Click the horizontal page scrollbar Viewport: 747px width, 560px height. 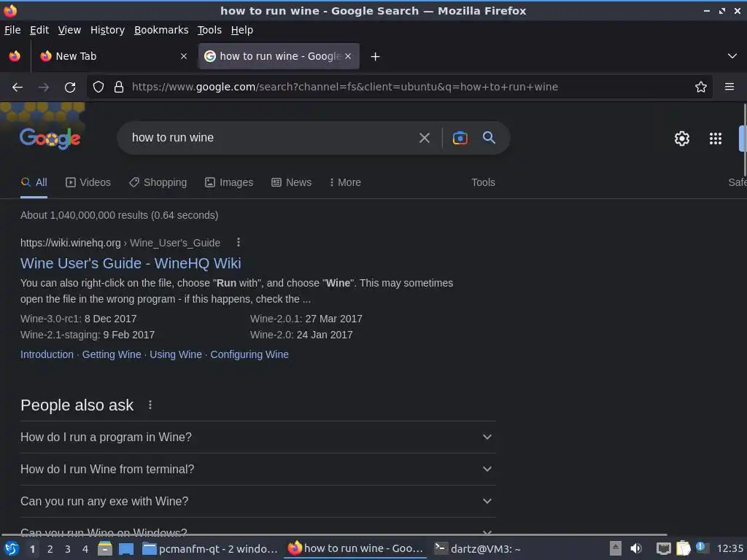click(x=333, y=534)
